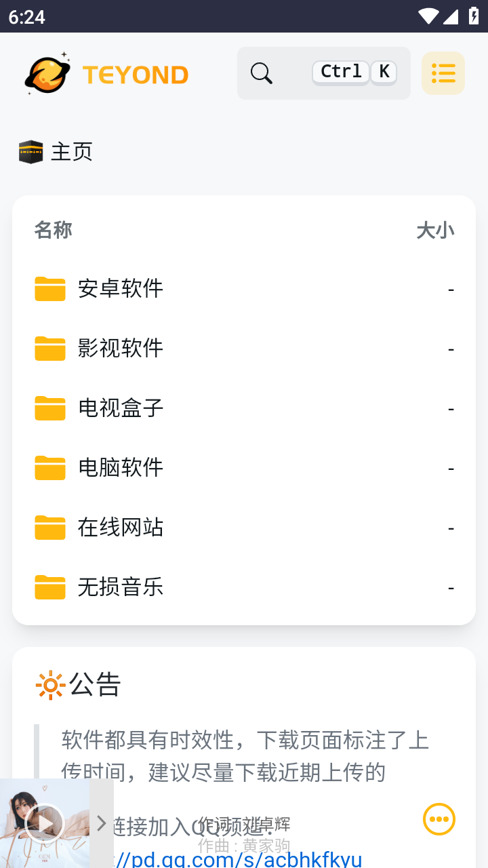488x868 pixels.
Task: Open the orange list menu button
Action: pos(443,73)
